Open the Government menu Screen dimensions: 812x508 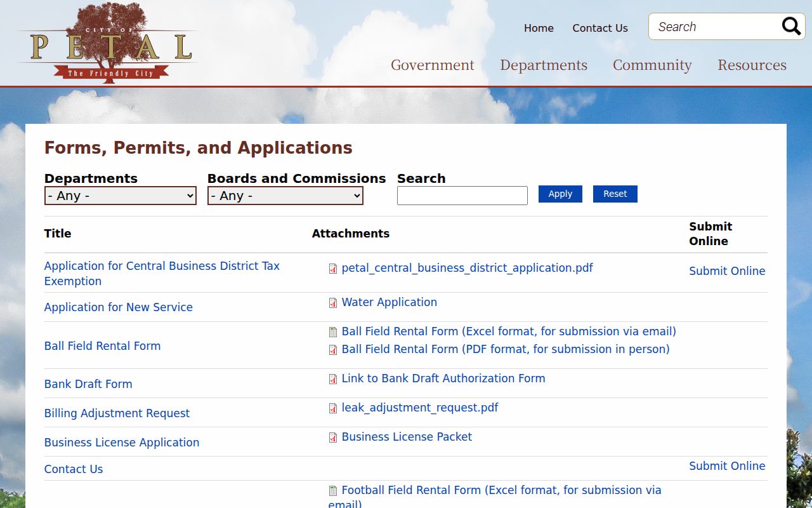pyautogui.click(x=433, y=65)
